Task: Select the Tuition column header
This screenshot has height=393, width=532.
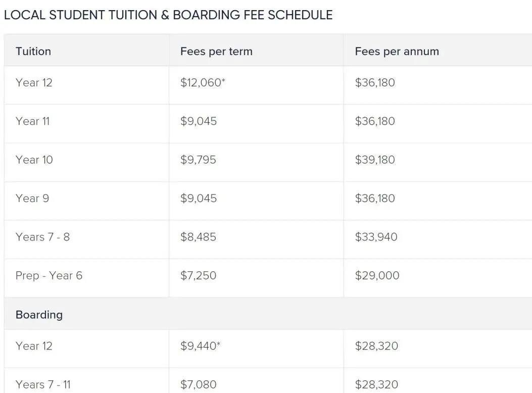Action: [x=33, y=51]
